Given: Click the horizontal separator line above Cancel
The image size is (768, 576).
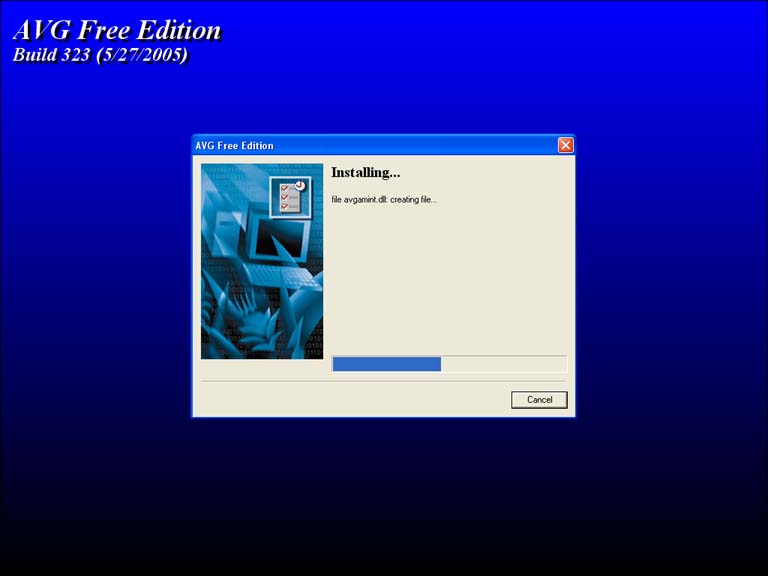Looking at the screenshot, I should (383, 381).
